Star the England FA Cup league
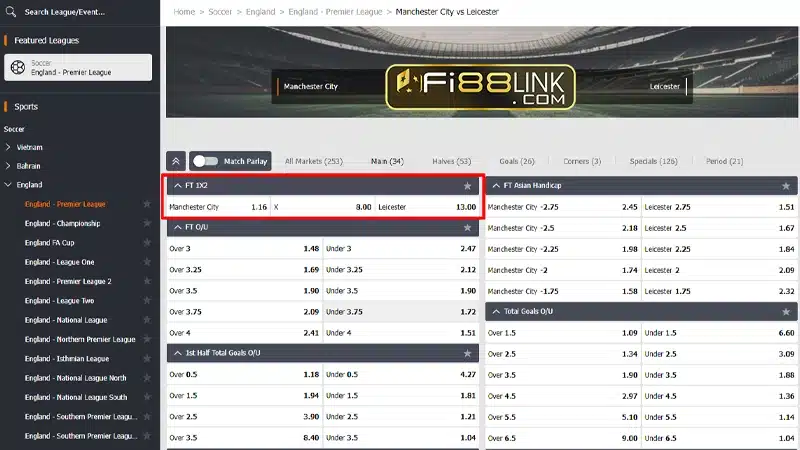This screenshot has width=800, height=450. (x=147, y=243)
